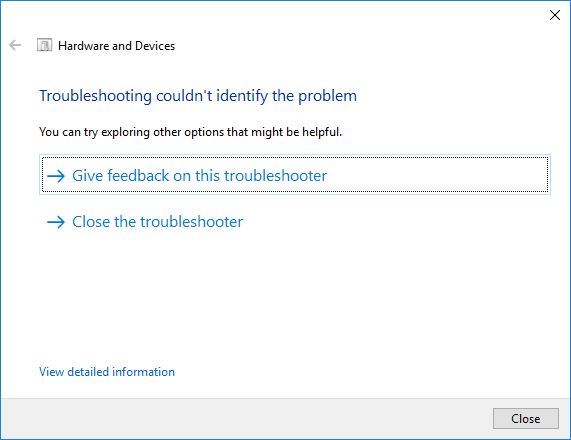Click the word 'Close' in Close the troubleshooter
Screen dimensions: 571x440
click(91, 221)
